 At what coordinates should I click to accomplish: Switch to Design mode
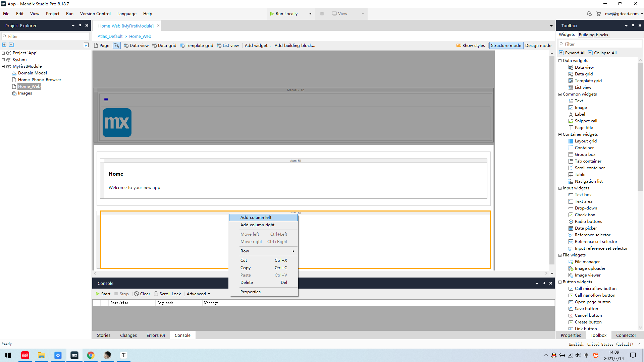coord(538,46)
